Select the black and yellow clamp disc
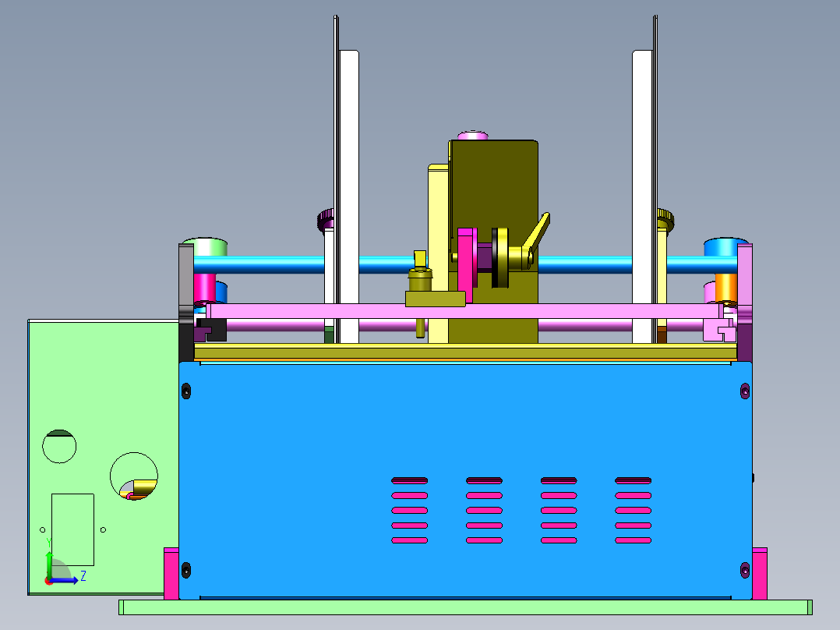 pos(499,257)
